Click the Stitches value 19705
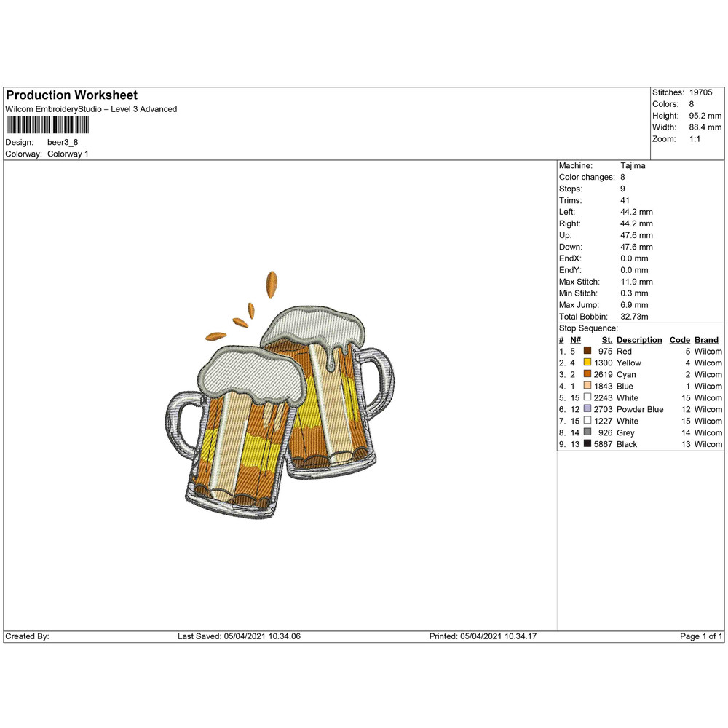The height and width of the screenshot is (728, 728). coord(703,92)
